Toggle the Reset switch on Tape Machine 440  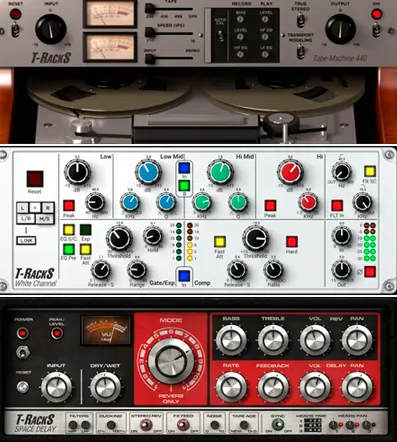15,29
